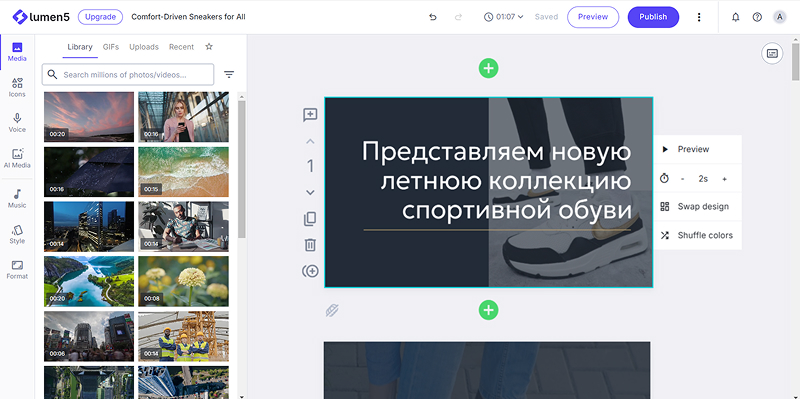Add a comment to scene 1
The height and width of the screenshot is (399, 800).
[310, 115]
